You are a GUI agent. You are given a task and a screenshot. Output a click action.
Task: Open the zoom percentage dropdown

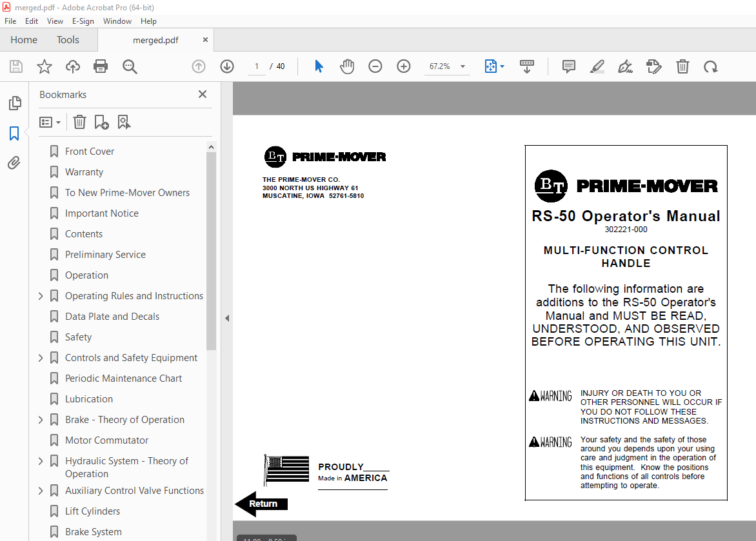(x=462, y=66)
